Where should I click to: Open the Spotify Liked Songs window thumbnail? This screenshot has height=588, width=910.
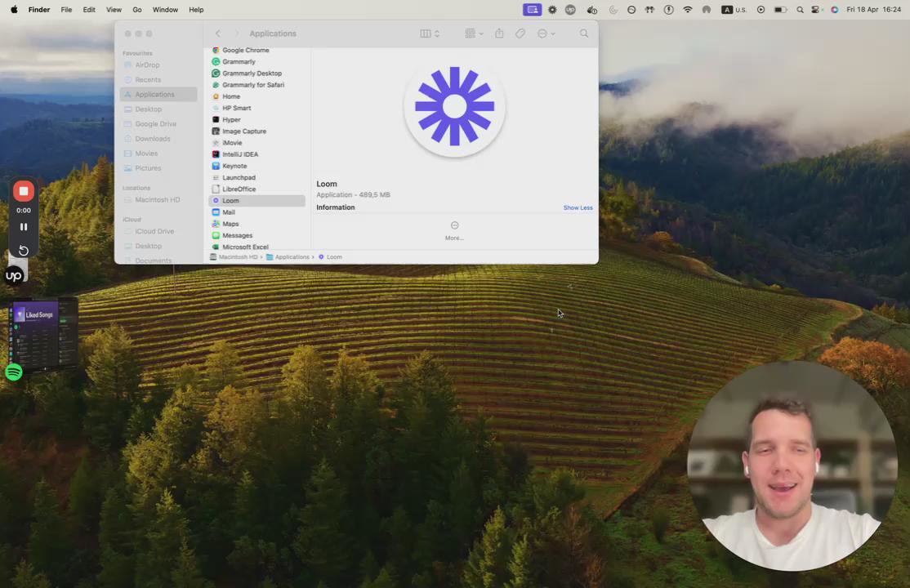(43, 334)
